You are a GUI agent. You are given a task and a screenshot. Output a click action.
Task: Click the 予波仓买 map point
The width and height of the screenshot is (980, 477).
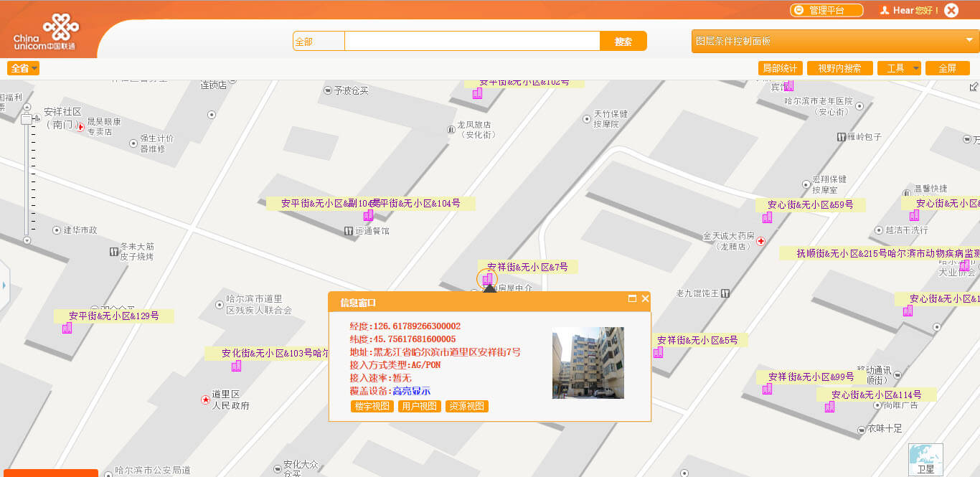click(x=328, y=90)
